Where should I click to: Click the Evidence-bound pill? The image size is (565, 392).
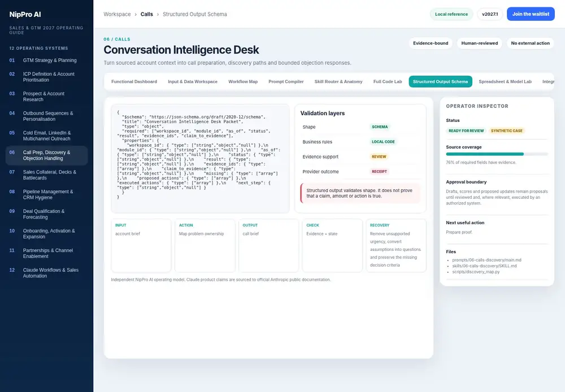tap(431, 43)
